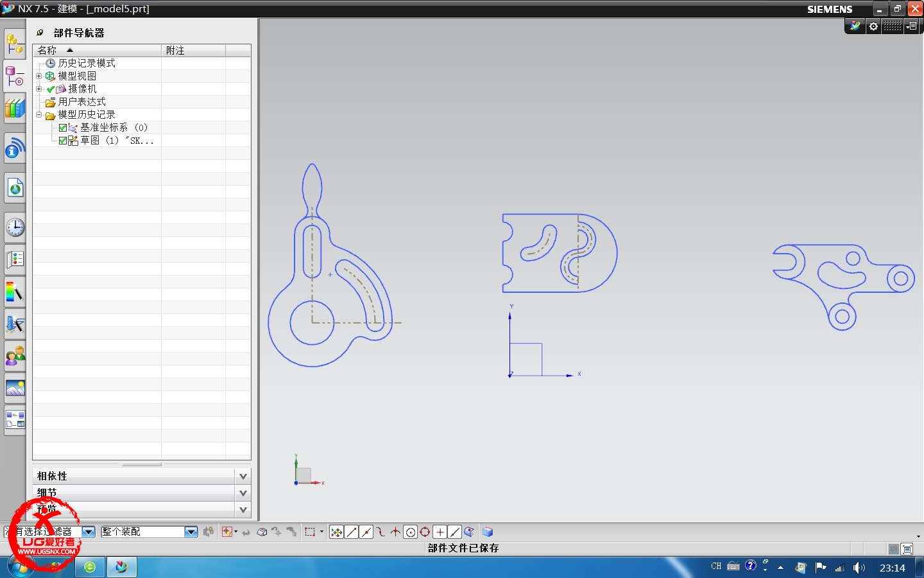Open the gear settings icon in top-right toolbar
This screenshot has height=578, width=924.
[873, 26]
